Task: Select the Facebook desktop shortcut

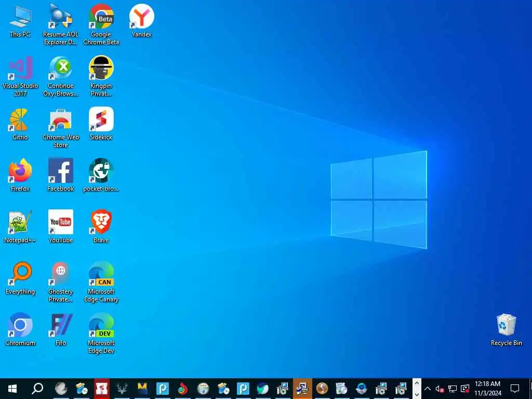Action: pos(60,176)
